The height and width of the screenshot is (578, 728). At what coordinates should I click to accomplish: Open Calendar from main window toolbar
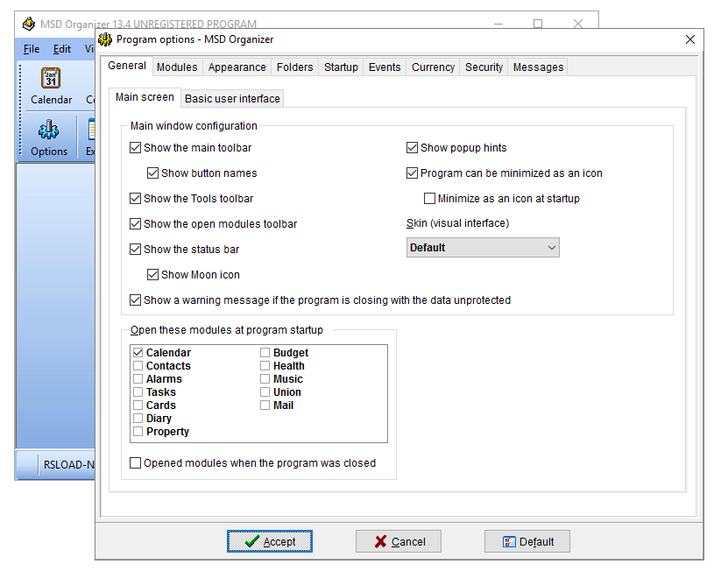pyautogui.click(x=51, y=87)
